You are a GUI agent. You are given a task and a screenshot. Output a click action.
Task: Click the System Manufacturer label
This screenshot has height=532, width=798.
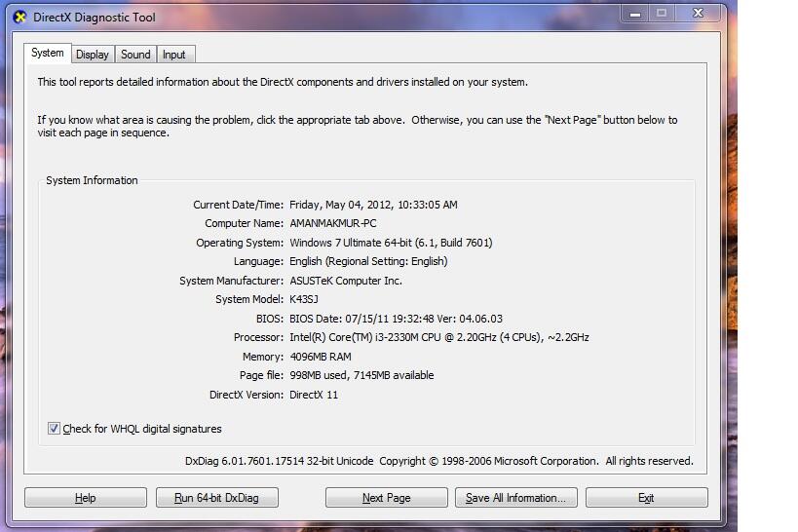click(231, 281)
